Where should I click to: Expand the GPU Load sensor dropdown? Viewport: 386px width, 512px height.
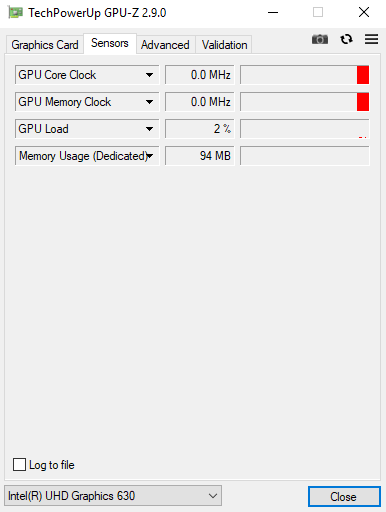149,129
